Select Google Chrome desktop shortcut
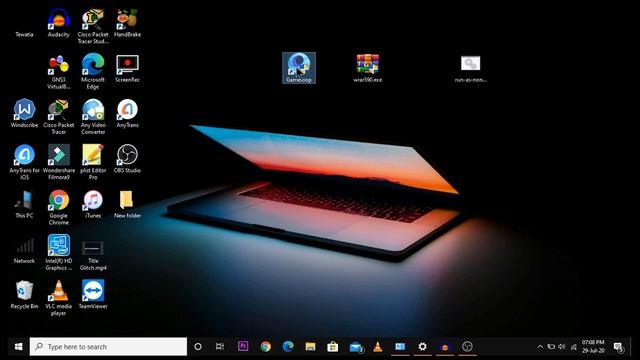This screenshot has width=640, height=360. click(x=59, y=207)
